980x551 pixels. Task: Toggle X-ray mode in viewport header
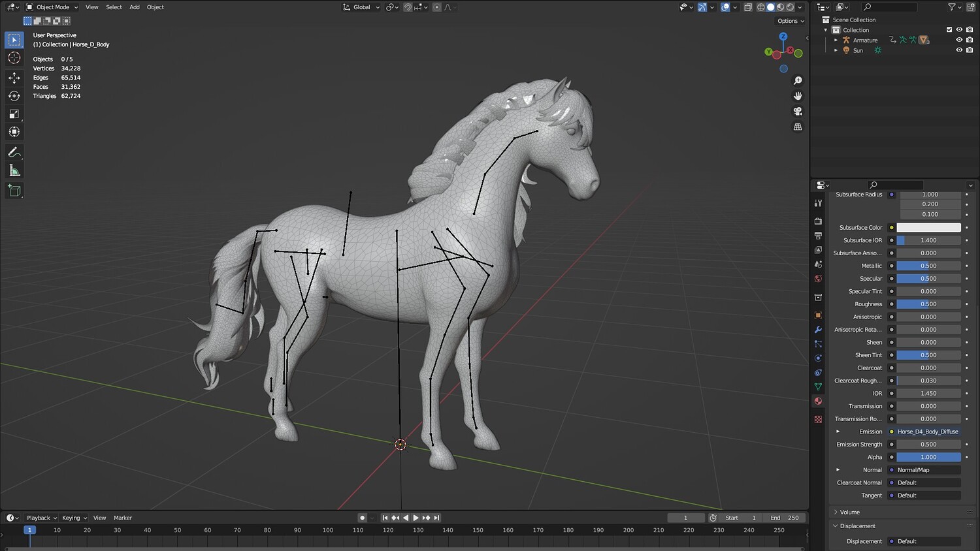tap(748, 7)
